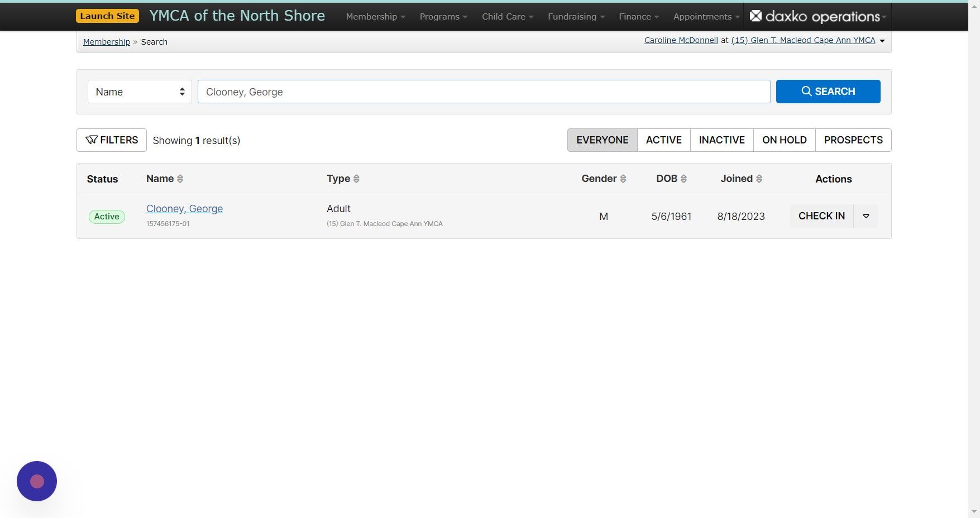This screenshot has height=518, width=980.
Task: Sort results using the Name column sort arrows
Action: click(x=180, y=178)
